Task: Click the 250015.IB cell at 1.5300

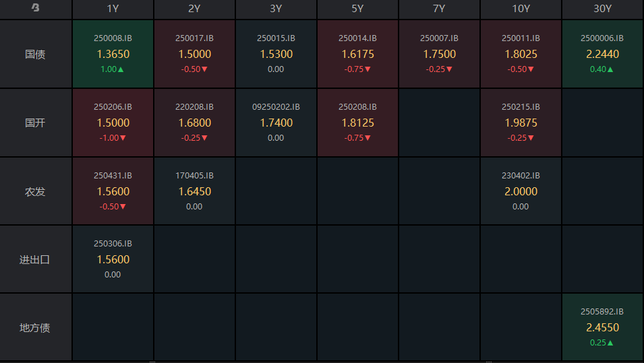Action: click(276, 54)
